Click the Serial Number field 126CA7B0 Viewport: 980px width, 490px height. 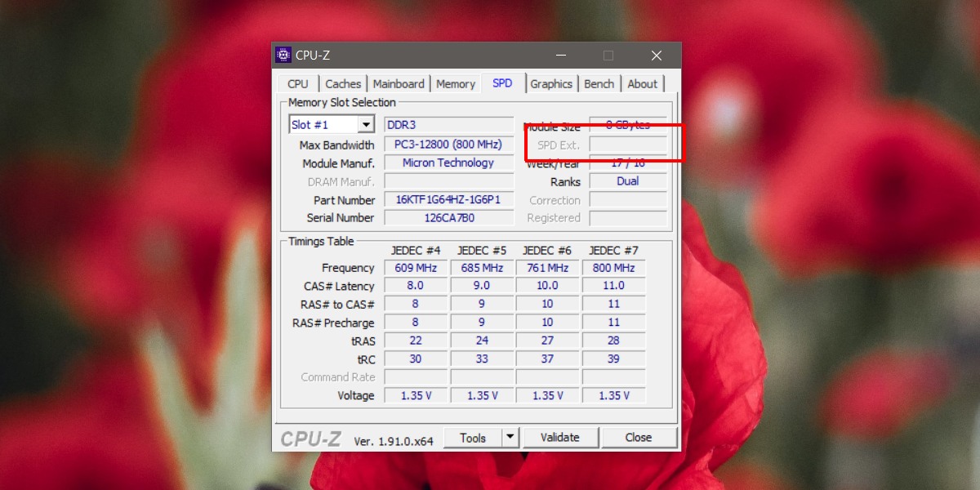click(x=448, y=218)
